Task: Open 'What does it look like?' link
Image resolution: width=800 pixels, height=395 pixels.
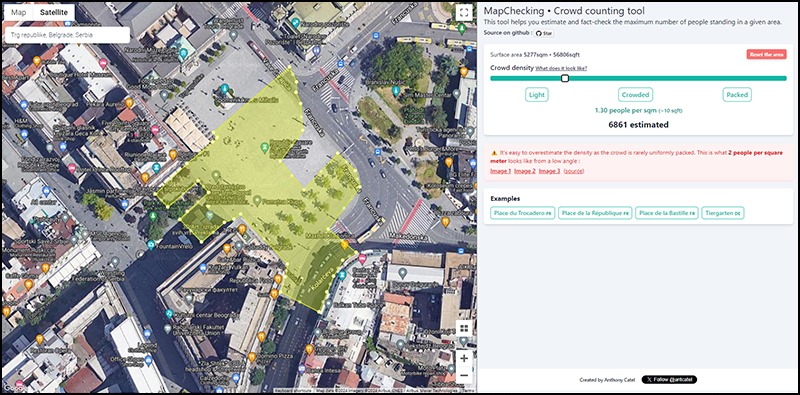Action: [561, 68]
